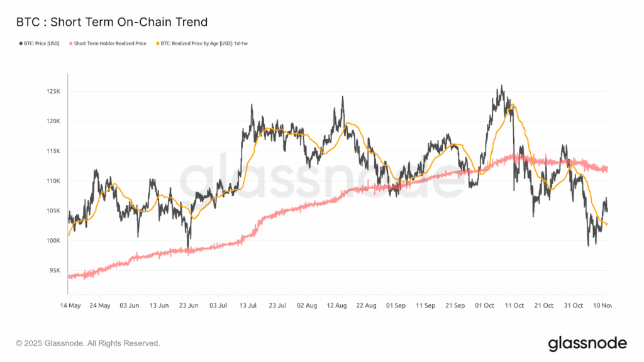Click the 125K label on the y-axis
Viewport: 644px width, 362px height.
click(x=53, y=92)
